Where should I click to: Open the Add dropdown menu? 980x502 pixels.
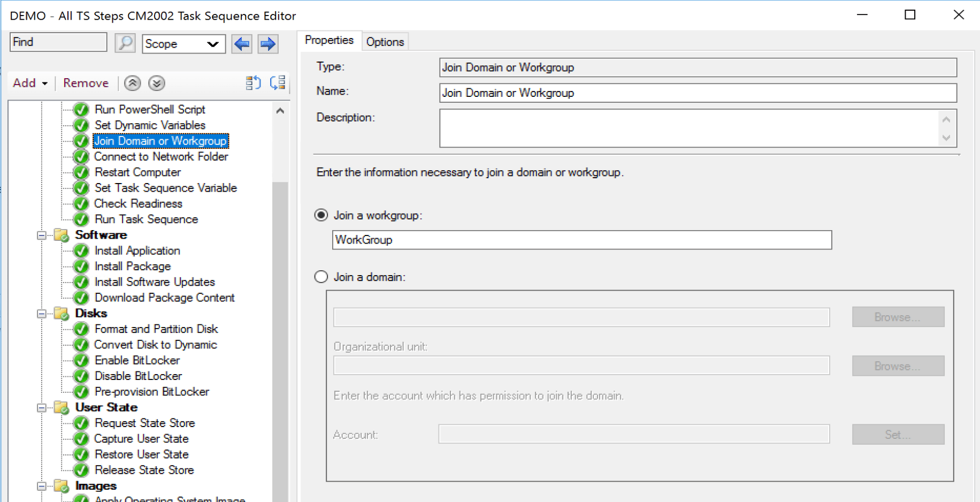[29, 83]
